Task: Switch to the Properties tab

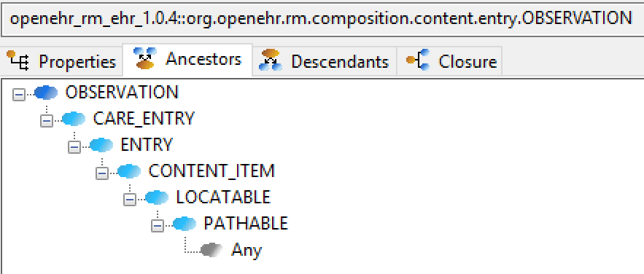Action: tap(61, 61)
